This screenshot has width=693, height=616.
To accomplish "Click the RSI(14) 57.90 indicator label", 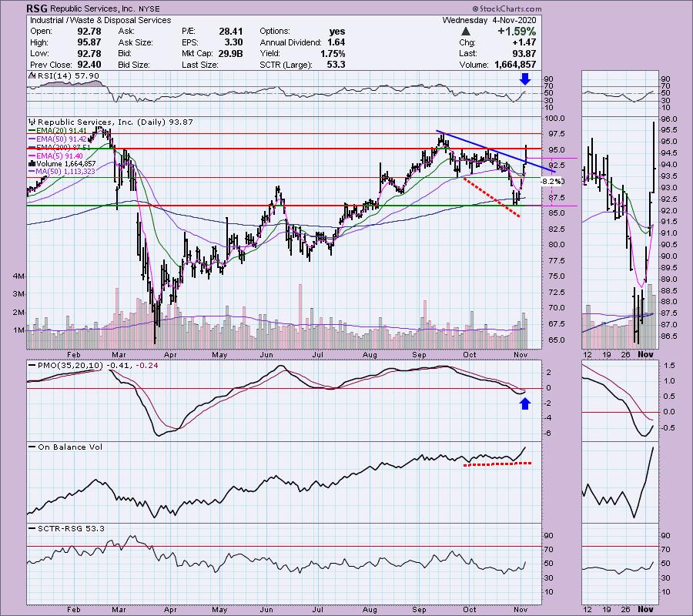I will [69, 76].
